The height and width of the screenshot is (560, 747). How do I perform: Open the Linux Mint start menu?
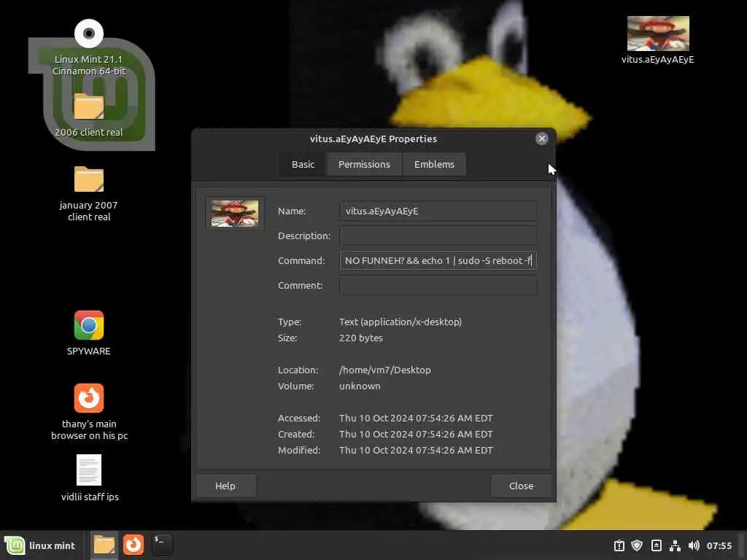(x=39, y=545)
